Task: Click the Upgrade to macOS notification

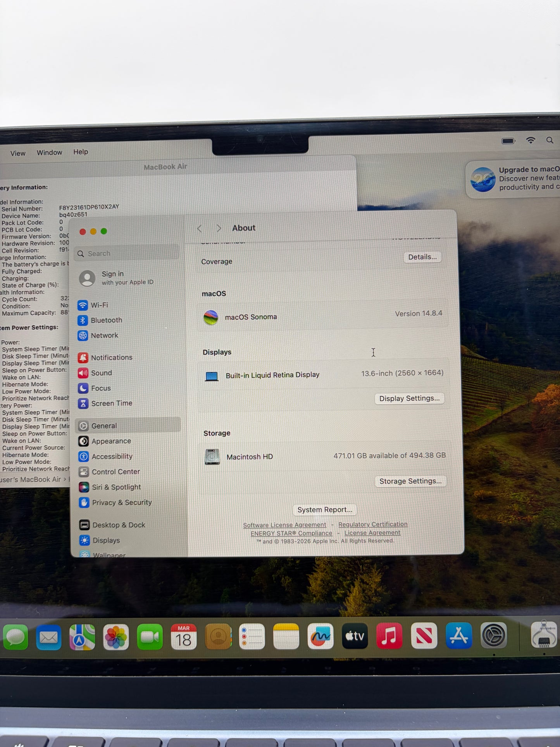Action: [x=513, y=179]
